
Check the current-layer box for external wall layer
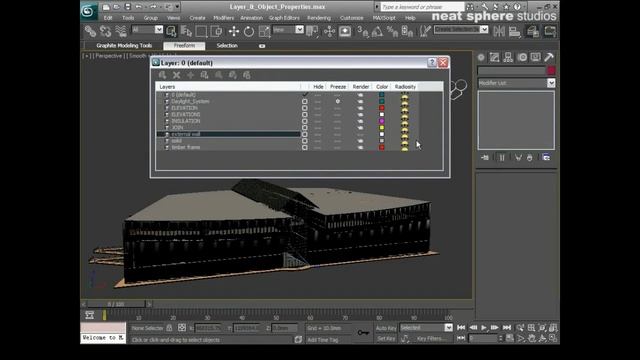(x=304, y=134)
